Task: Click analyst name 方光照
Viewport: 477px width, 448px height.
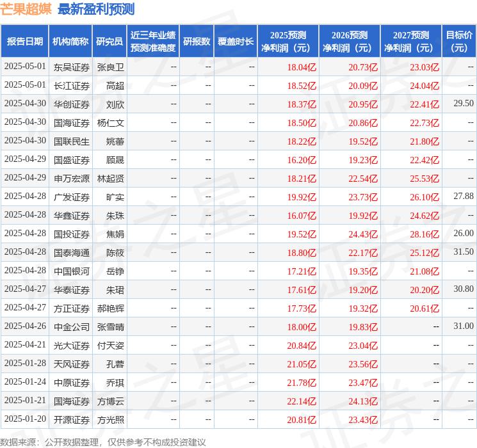Action: coord(110,420)
